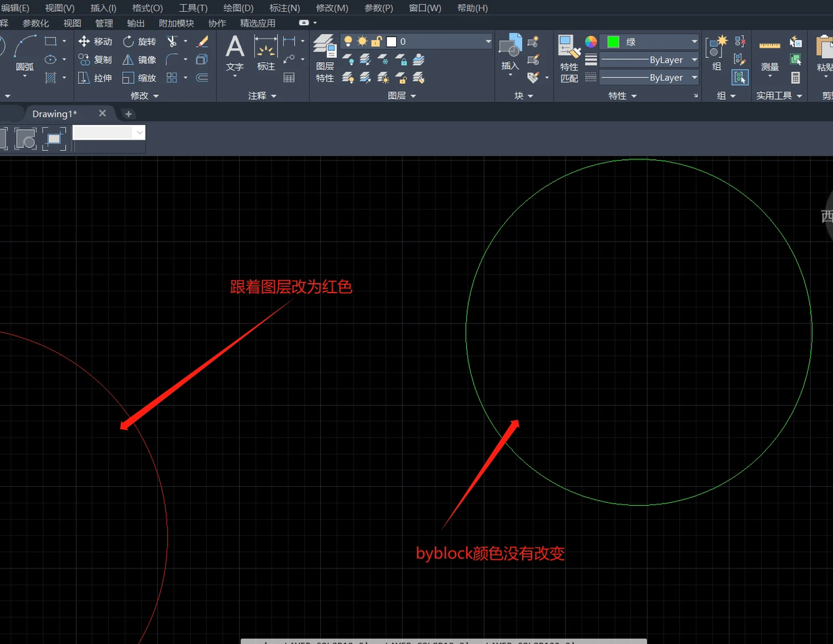Screen dimensions: 833x644
Task: Click the Match Properties (特性匹配) icon
Action: click(569, 59)
